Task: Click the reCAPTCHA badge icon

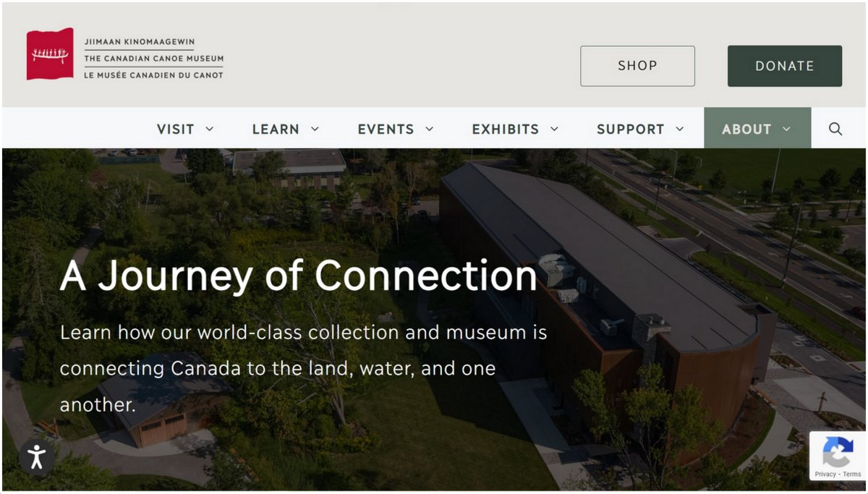Action: coord(837,453)
